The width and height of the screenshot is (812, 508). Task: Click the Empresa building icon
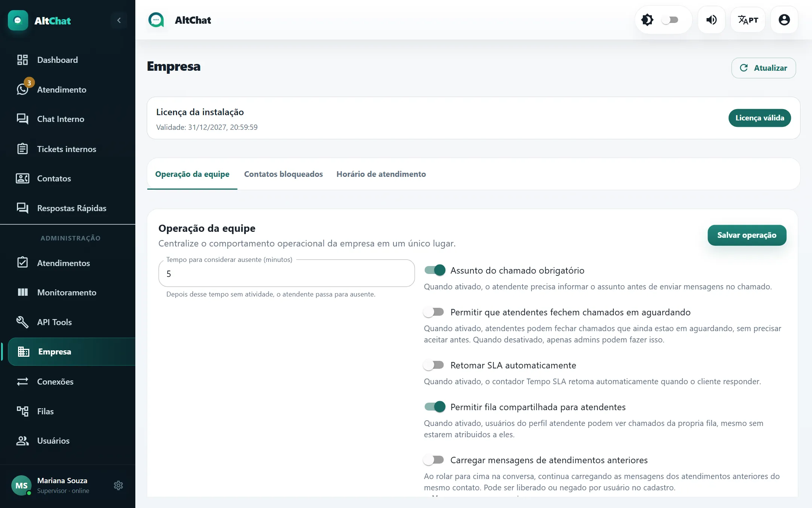click(24, 351)
